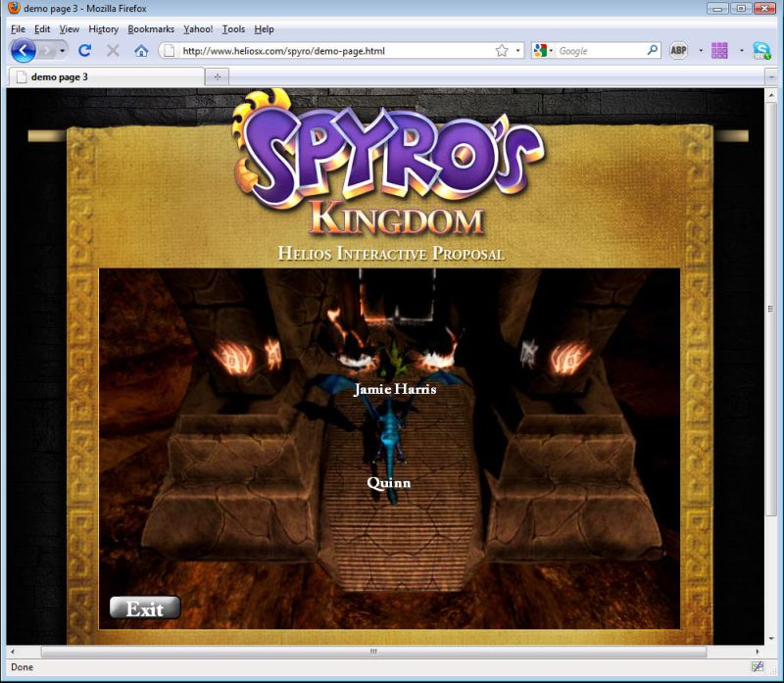
Task: Click the horizontal scrollbar thumb
Action: (373, 652)
